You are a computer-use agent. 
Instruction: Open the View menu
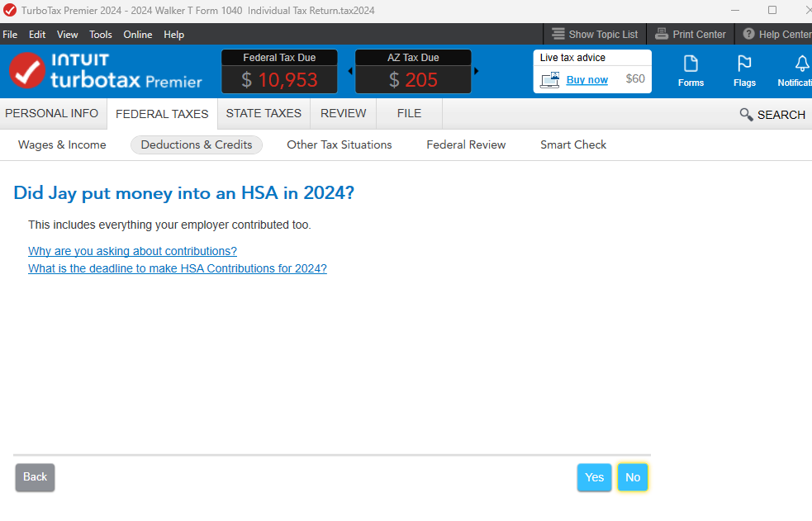pyautogui.click(x=67, y=34)
